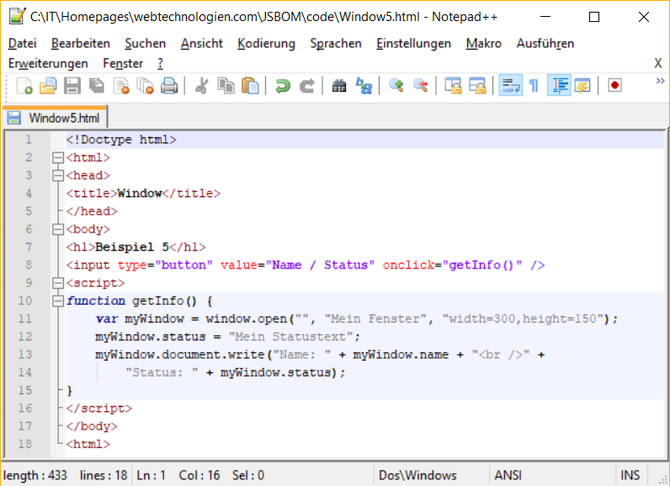This screenshot has height=486, width=670.
Task: Cut selection with the scissors icon
Action: click(x=201, y=86)
